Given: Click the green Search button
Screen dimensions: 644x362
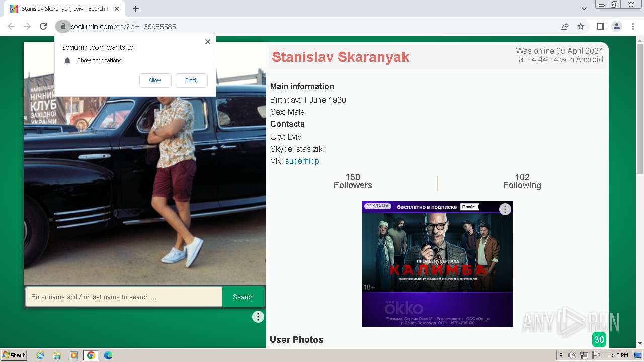Looking at the screenshot, I should [x=243, y=297].
